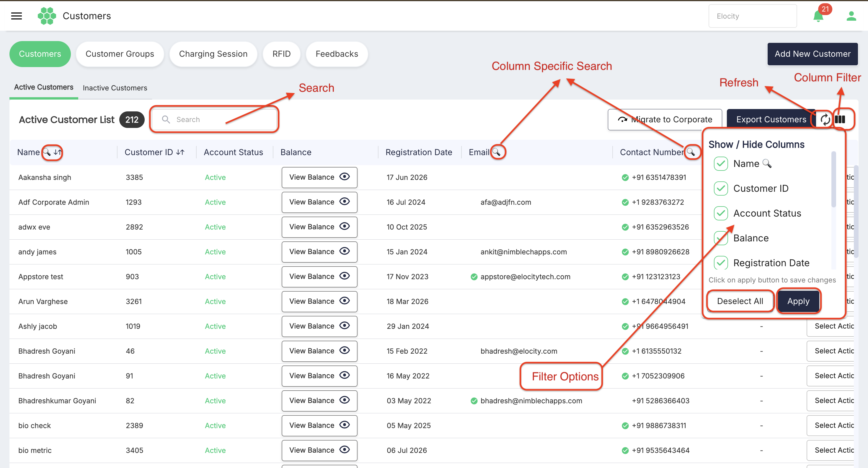The height and width of the screenshot is (468, 868).
Task: Click verified check beside appstore@elocitytech.com
Action: click(474, 277)
